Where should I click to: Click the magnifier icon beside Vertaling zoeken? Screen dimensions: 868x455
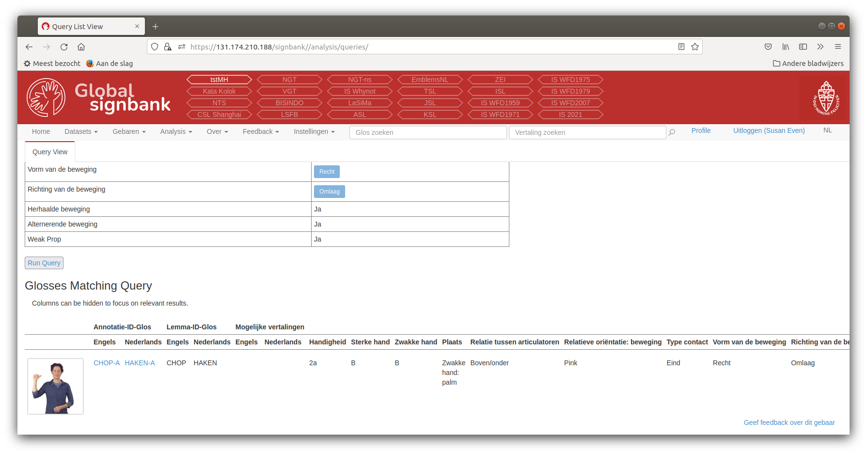tap(672, 132)
